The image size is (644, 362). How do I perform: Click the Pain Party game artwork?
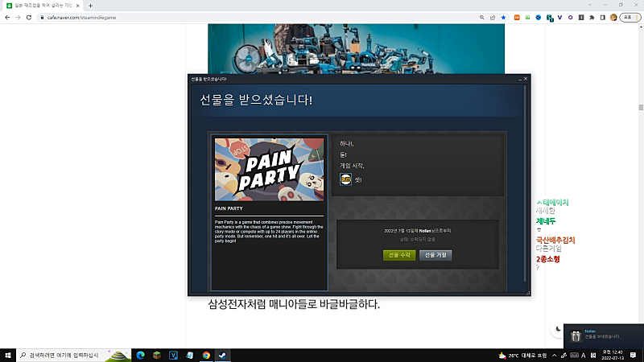click(269, 170)
